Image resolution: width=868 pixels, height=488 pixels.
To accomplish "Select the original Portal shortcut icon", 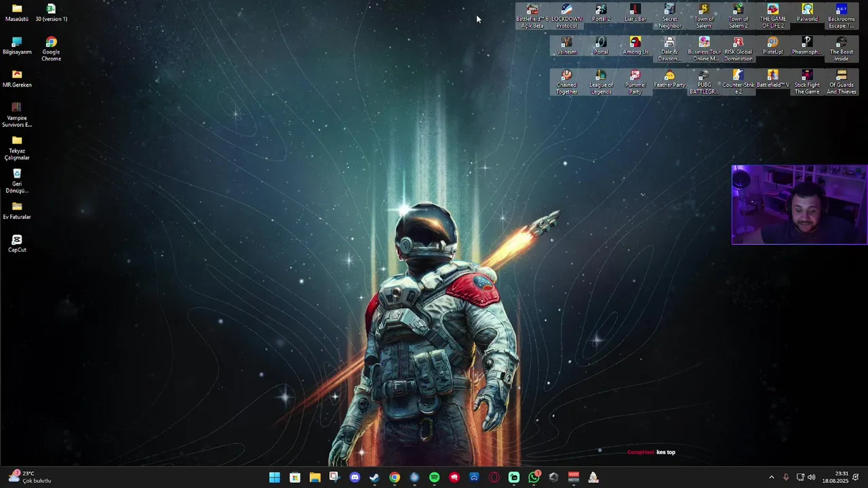I will tap(601, 46).
